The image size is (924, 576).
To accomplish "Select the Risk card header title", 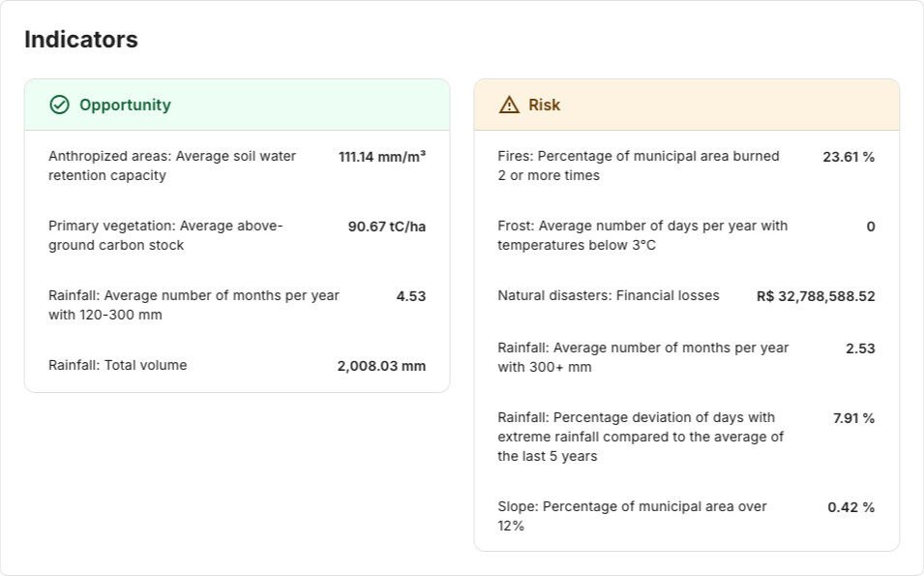I will [x=544, y=105].
